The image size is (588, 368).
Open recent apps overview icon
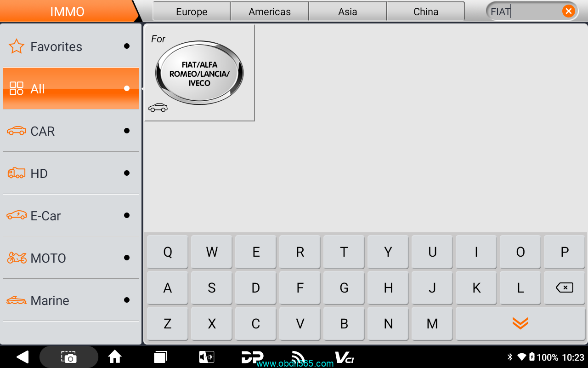(x=160, y=357)
